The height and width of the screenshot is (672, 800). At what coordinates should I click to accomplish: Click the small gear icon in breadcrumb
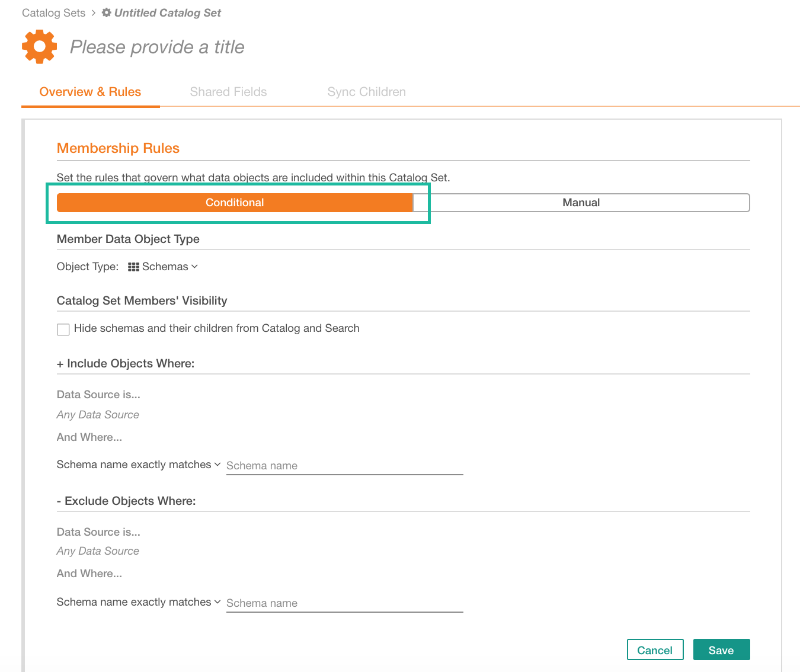click(x=107, y=12)
